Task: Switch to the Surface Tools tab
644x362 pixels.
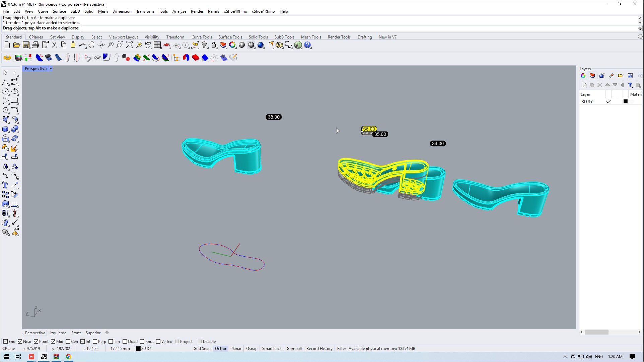Action: (230, 37)
